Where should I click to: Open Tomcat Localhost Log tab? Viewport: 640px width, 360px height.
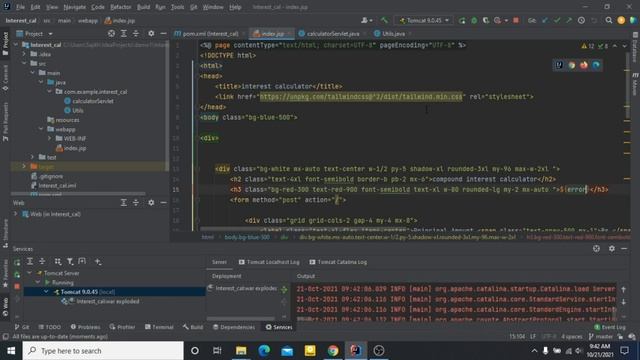[269, 262]
